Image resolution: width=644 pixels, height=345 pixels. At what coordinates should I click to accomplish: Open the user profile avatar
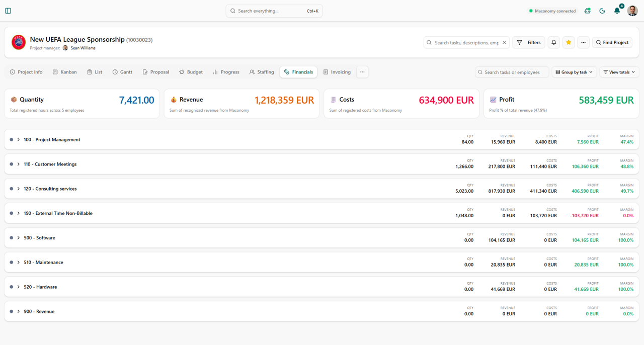tap(633, 11)
